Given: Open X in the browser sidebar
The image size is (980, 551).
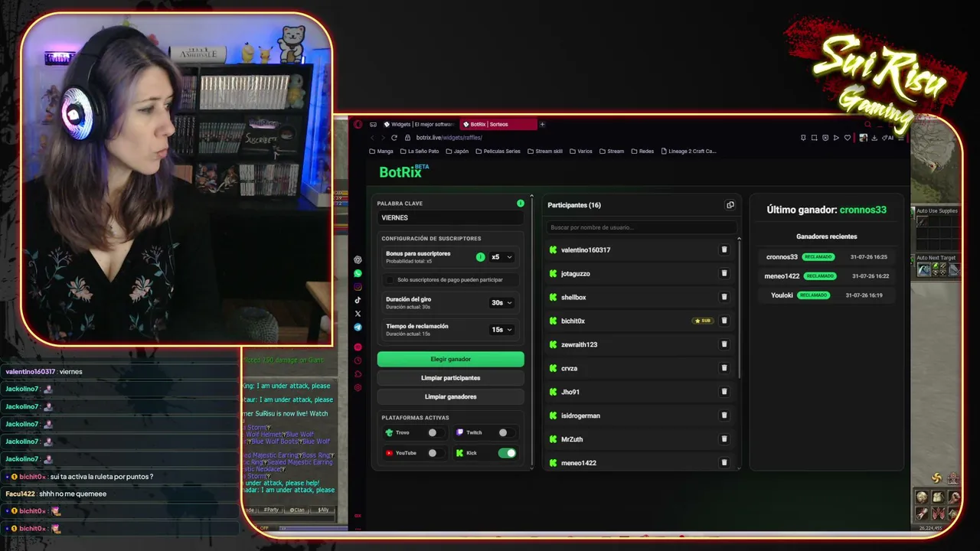Looking at the screenshot, I should coord(358,314).
